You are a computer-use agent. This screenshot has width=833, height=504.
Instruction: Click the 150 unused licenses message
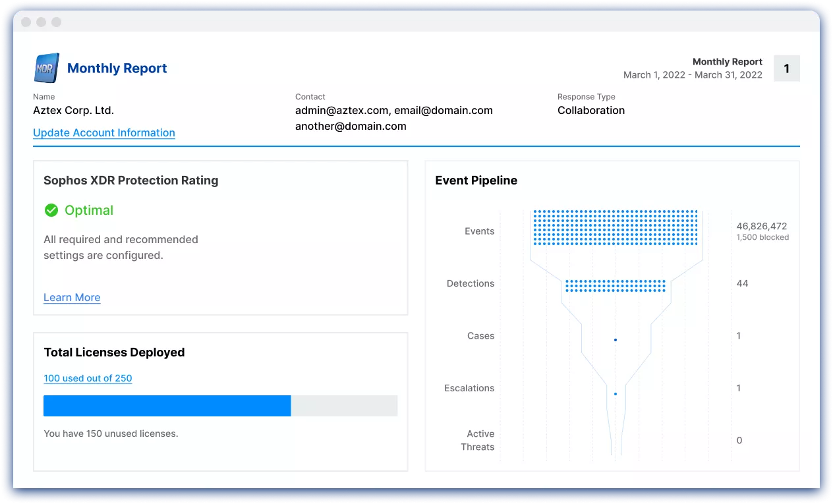(111, 434)
